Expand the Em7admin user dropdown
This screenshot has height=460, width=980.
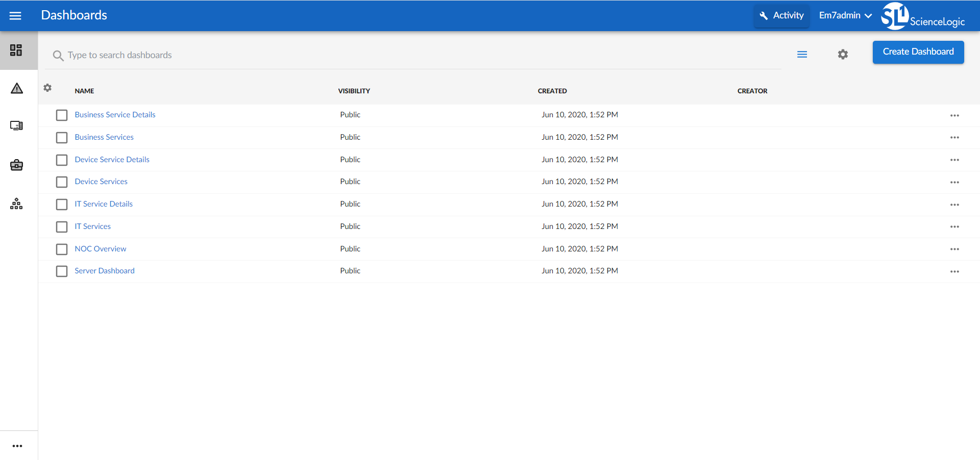tap(845, 16)
